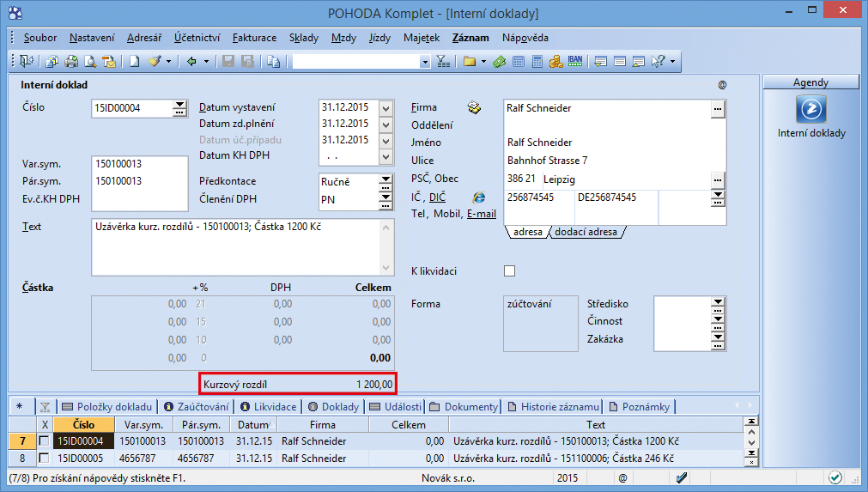This screenshot has width=868, height=492.
Task: Click the filter funnel icon beside search box
Action: [x=443, y=62]
